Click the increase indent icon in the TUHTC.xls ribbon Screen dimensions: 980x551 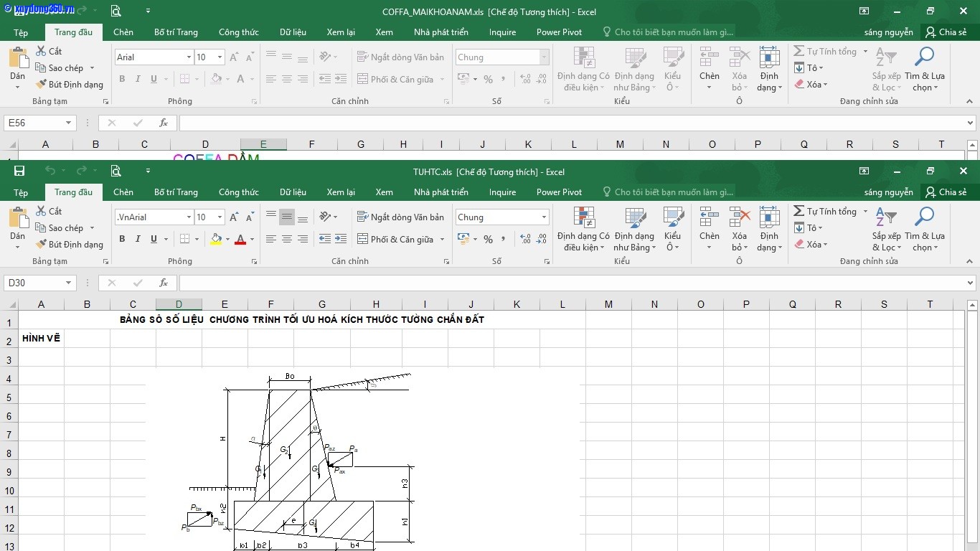[341, 240]
